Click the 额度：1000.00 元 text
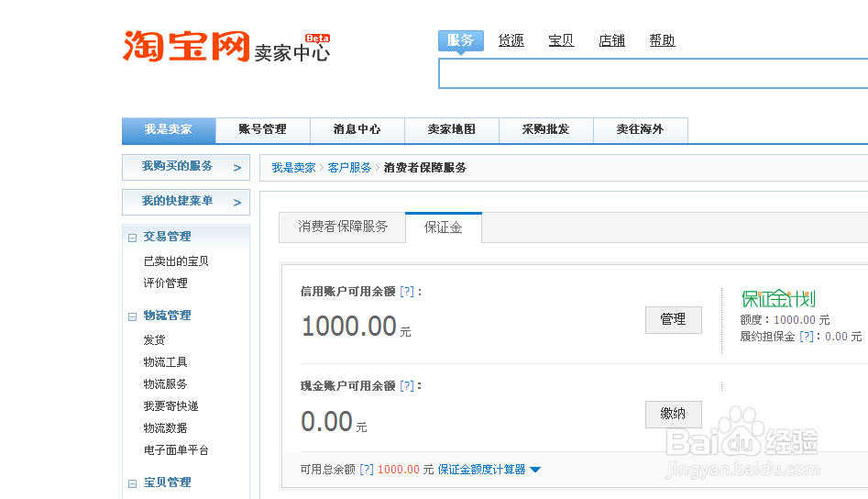The height and width of the screenshot is (499, 868). pyautogui.click(x=785, y=320)
